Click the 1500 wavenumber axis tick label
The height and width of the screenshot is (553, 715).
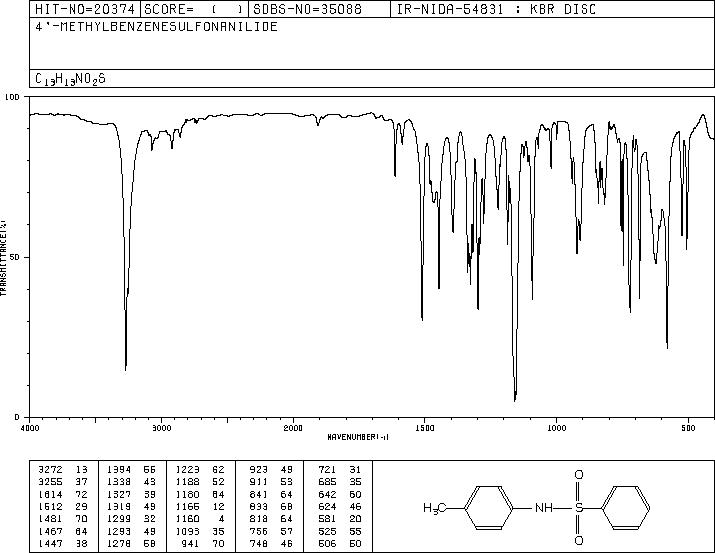click(x=424, y=427)
